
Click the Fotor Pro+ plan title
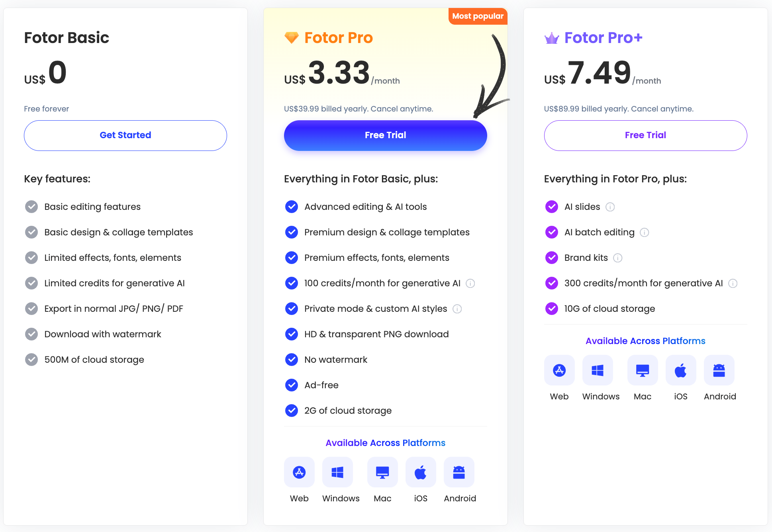pyautogui.click(x=603, y=38)
